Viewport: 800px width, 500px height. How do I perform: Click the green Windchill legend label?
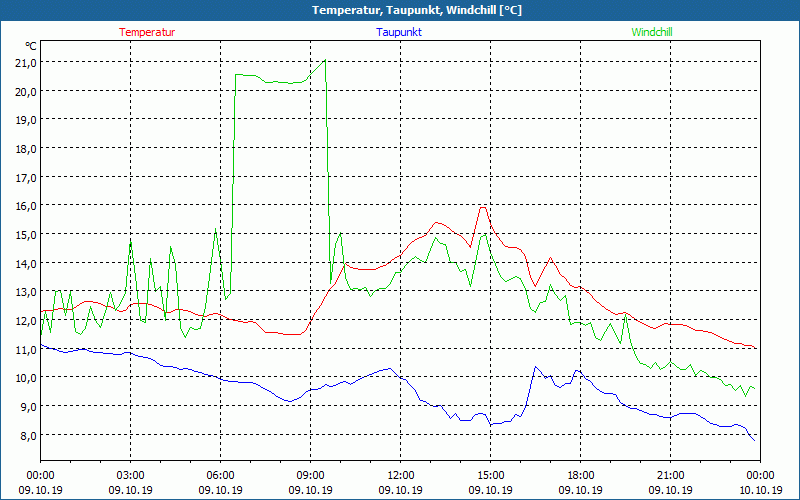click(x=651, y=32)
